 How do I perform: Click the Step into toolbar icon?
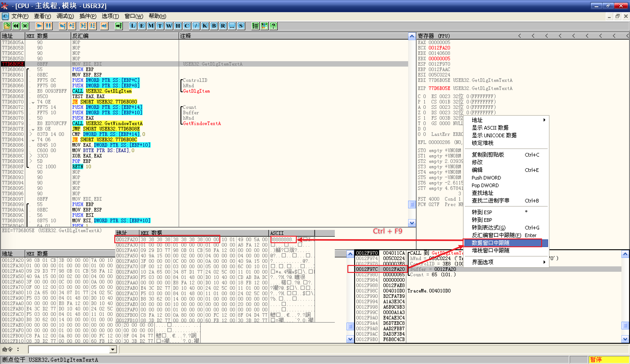coord(63,26)
